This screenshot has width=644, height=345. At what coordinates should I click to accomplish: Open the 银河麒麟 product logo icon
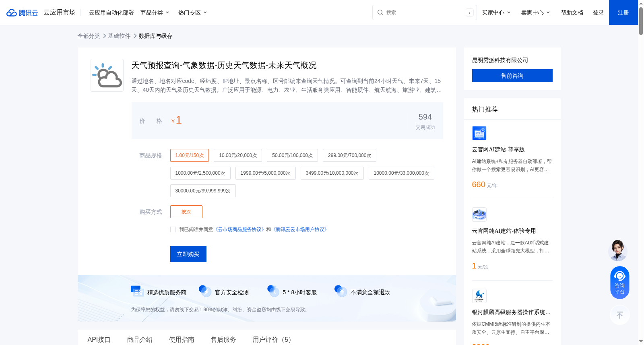point(479,296)
